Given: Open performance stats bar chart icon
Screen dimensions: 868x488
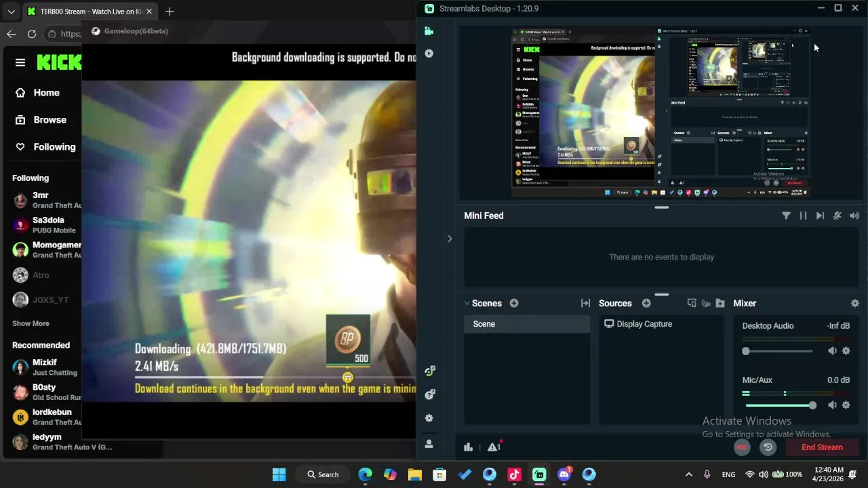Looking at the screenshot, I should tap(468, 447).
